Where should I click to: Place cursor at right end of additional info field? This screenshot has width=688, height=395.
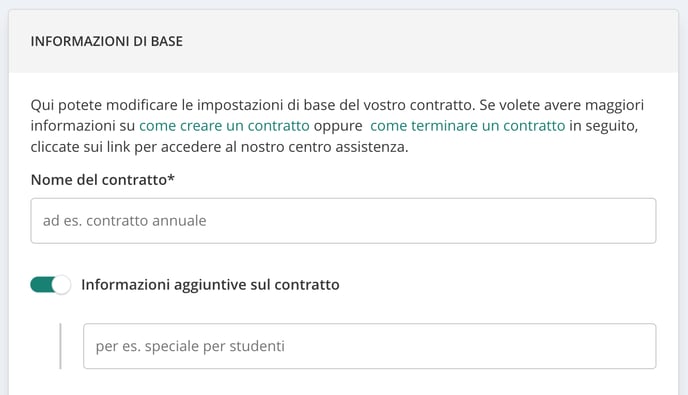point(645,346)
